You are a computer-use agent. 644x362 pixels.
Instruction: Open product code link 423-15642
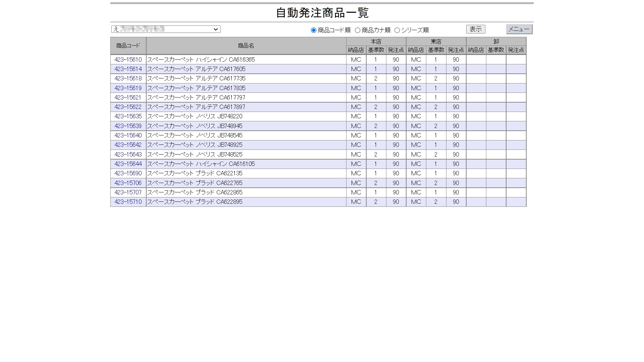point(128,145)
